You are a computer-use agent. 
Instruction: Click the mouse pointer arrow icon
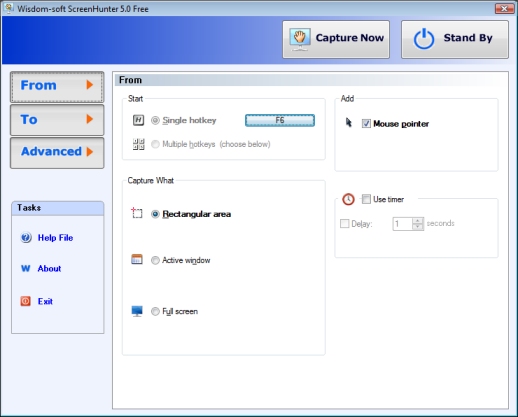[348, 123]
